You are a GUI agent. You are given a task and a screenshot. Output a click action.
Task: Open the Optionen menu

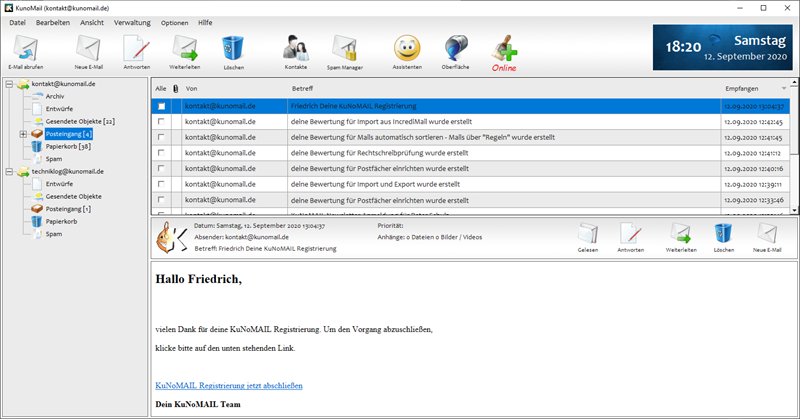coord(174,22)
